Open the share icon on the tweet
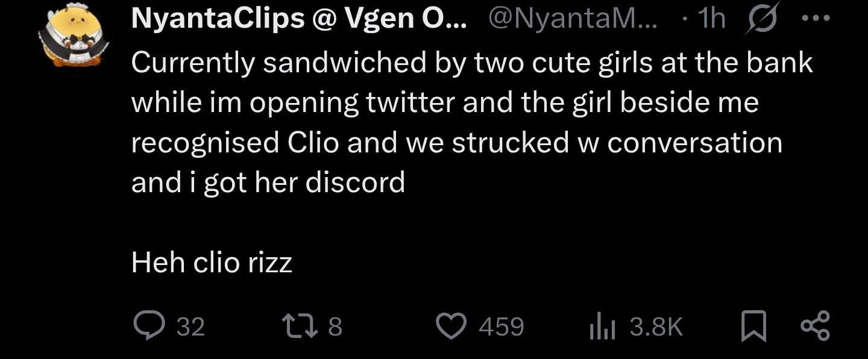868x359 pixels. click(816, 326)
